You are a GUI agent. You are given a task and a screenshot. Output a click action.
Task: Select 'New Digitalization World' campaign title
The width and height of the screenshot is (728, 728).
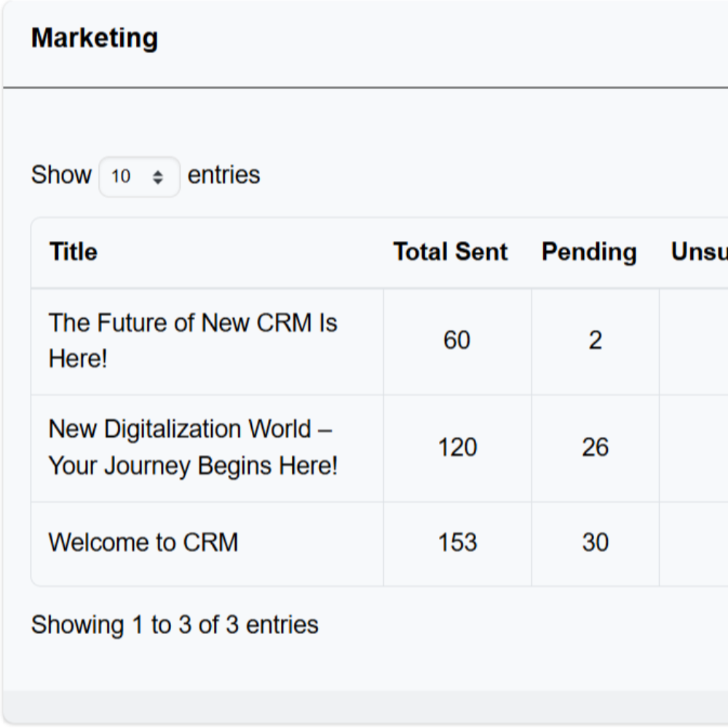(x=193, y=447)
